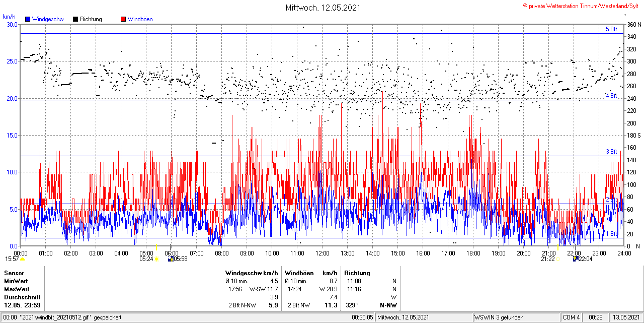Click the 15:00 tick on the time axis

[398, 253]
